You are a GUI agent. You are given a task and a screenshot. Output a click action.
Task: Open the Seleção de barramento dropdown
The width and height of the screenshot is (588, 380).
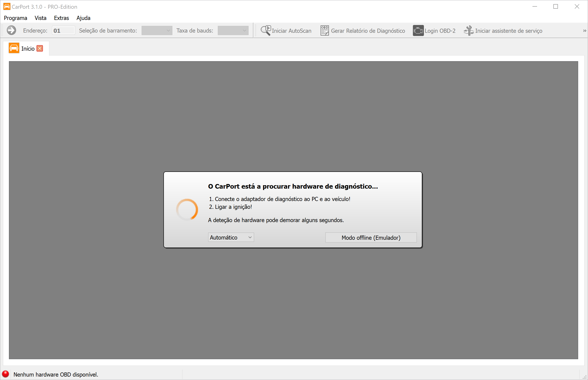pos(157,30)
